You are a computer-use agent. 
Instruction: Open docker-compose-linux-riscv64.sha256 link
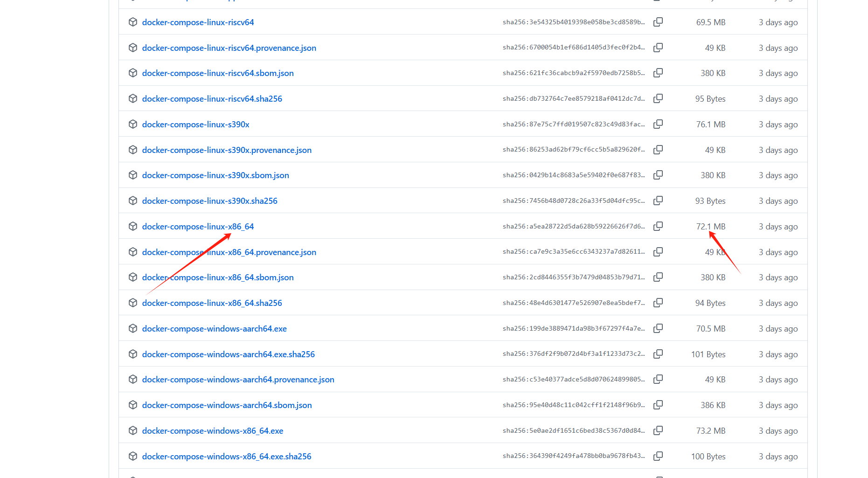click(x=212, y=99)
